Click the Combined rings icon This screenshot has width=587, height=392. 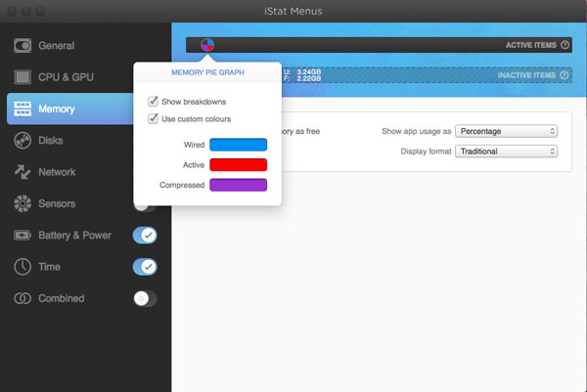click(23, 298)
